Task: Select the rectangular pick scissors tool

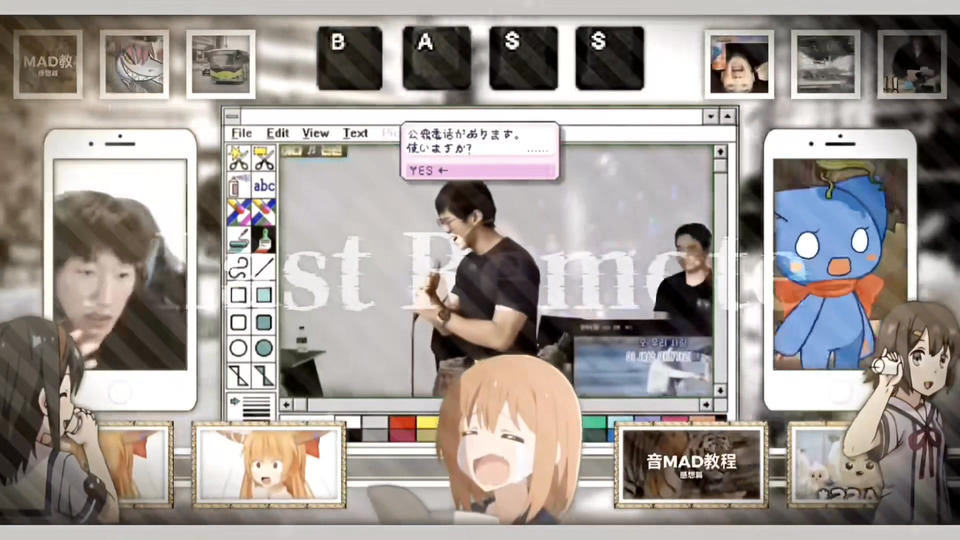Action: click(264, 158)
